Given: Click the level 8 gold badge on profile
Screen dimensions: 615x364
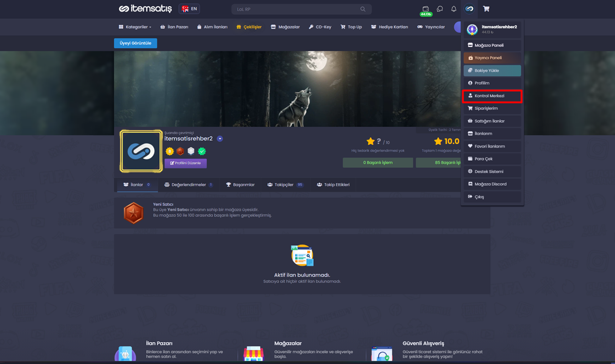Looking at the screenshot, I should pyautogui.click(x=169, y=151).
